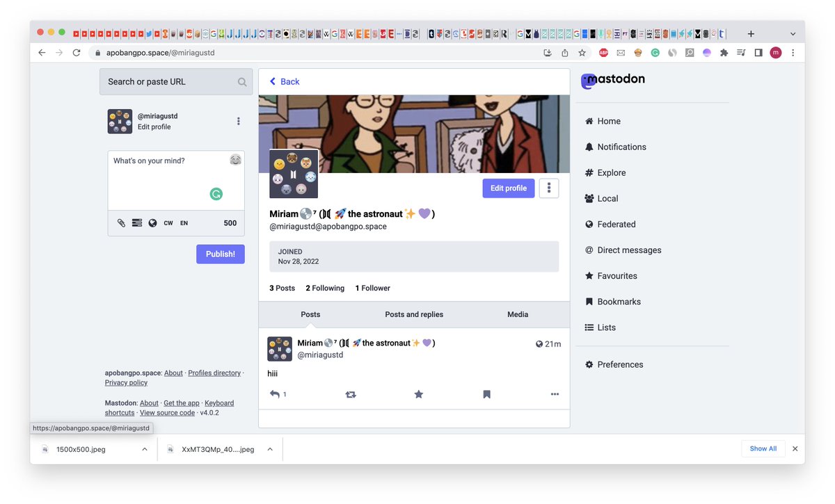The width and height of the screenshot is (835, 504).
Task: Open the emoji picker in compose box
Action: 236,160
